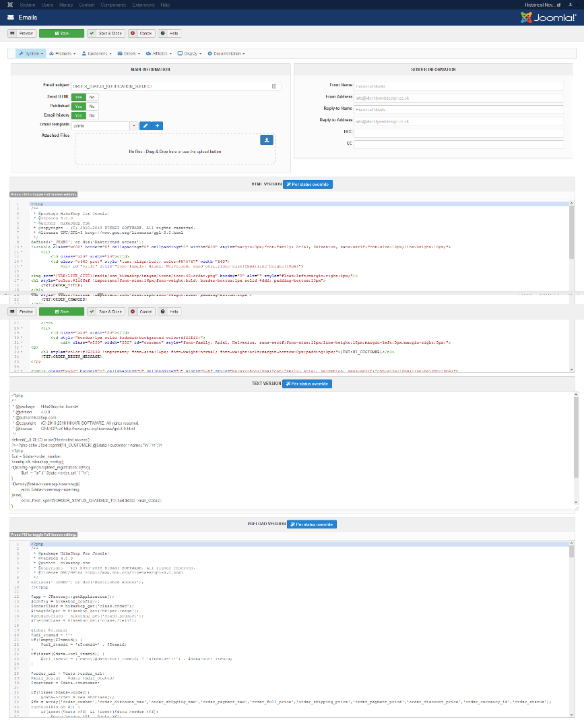Click Per status override beside TEXT VERSION
The image size is (584, 728).
click(x=307, y=384)
